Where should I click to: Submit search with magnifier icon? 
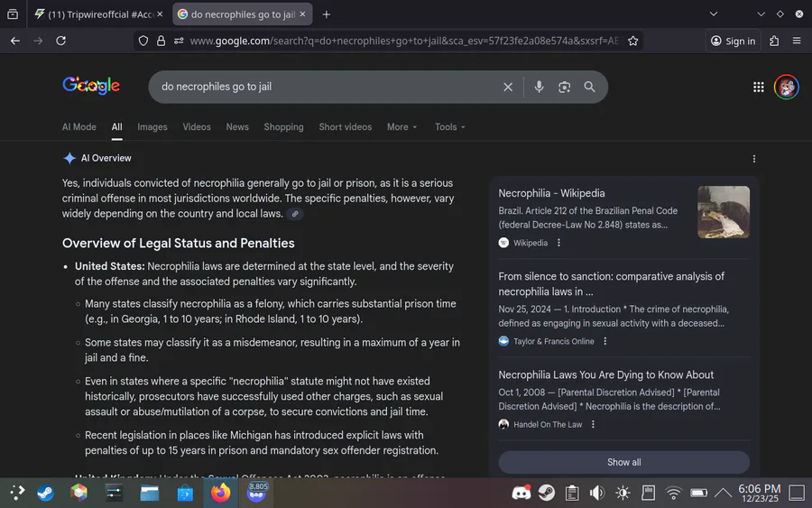click(x=590, y=87)
